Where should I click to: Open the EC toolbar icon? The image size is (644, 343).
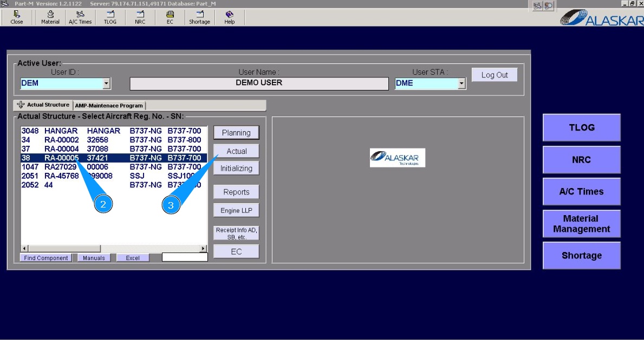point(170,18)
